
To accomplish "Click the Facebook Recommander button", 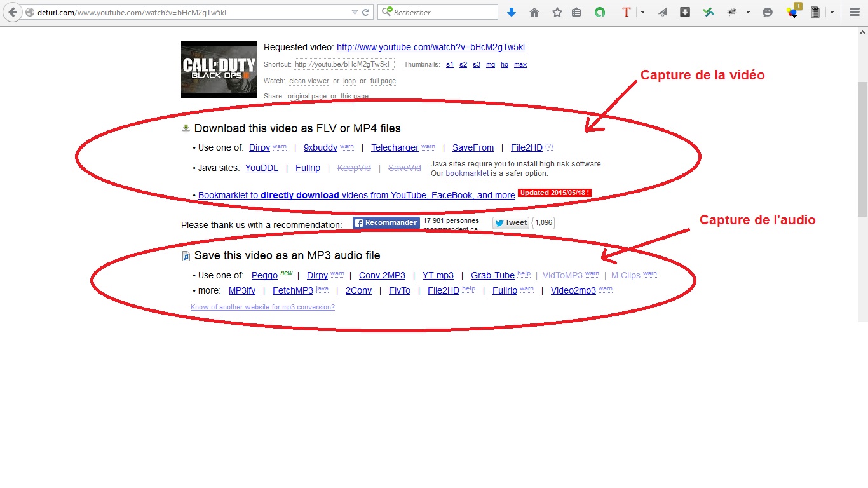I will pyautogui.click(x=386, y=223).
